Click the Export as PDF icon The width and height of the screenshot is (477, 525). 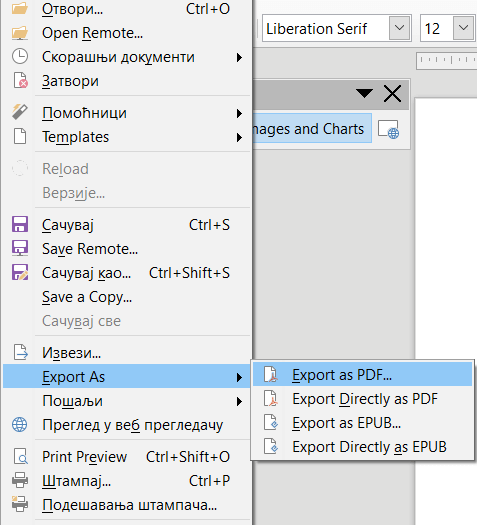click(270, 375)
